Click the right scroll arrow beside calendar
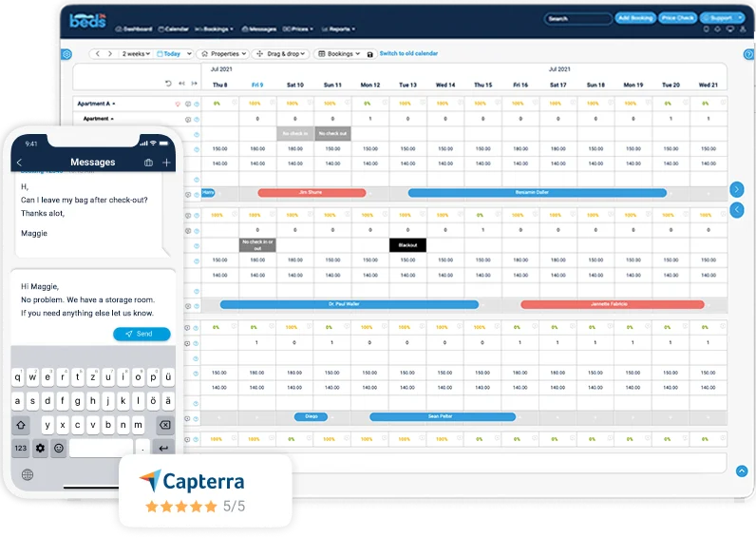This screenshot has width=756, height=538. (x=736, y=188)
